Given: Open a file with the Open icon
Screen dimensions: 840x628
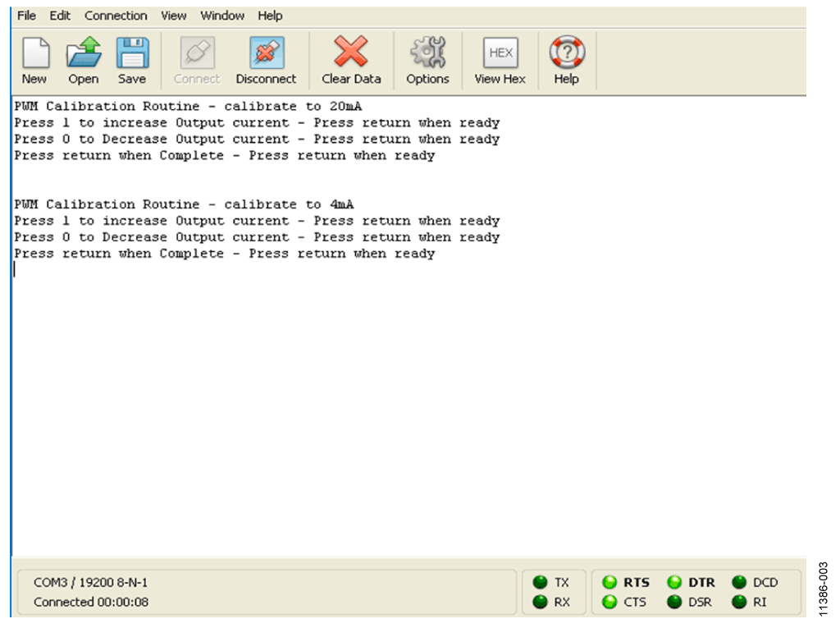Looking at the screenshot, I should coord(84,53).
